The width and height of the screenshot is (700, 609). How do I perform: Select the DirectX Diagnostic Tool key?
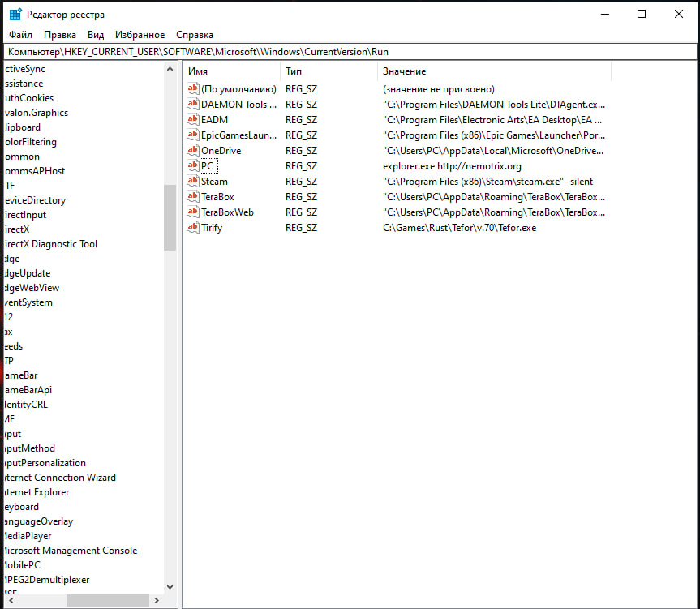51,244
